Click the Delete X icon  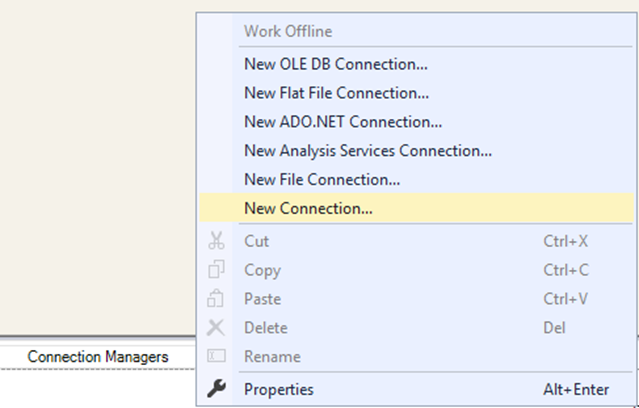point(216,328)
